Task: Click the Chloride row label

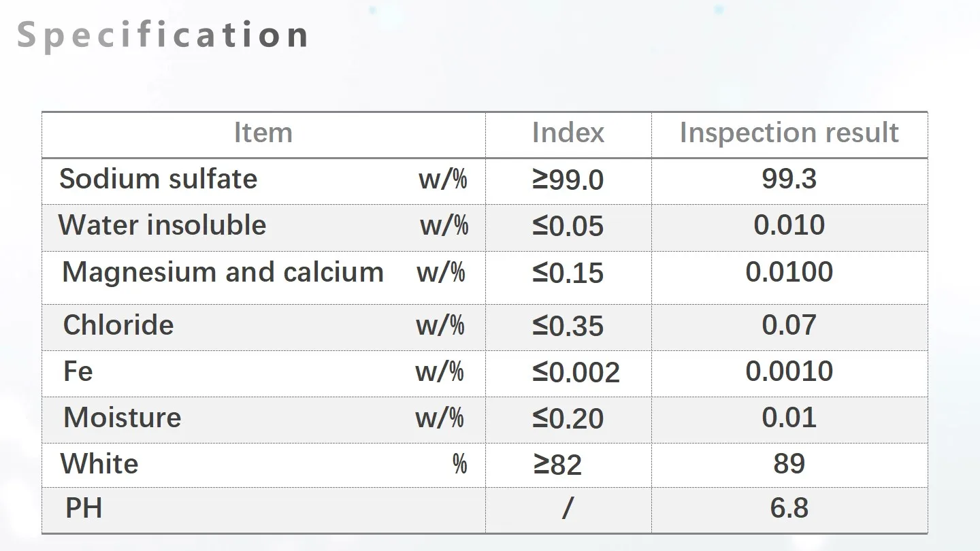Action: [118, 324]
